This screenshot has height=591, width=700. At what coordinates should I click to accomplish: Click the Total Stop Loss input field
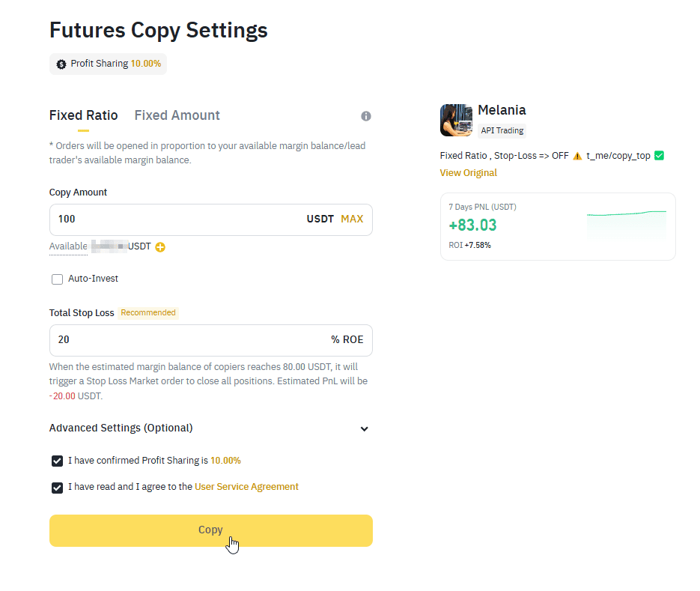210,340
